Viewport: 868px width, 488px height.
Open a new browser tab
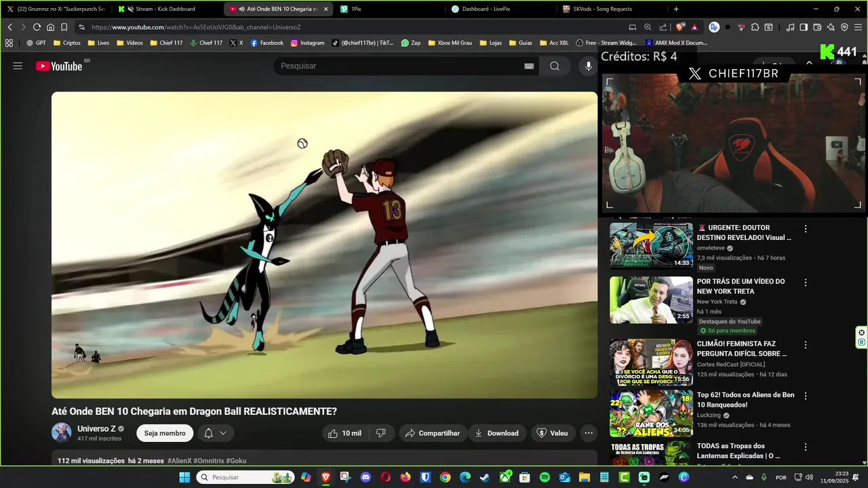pos(676,9)
